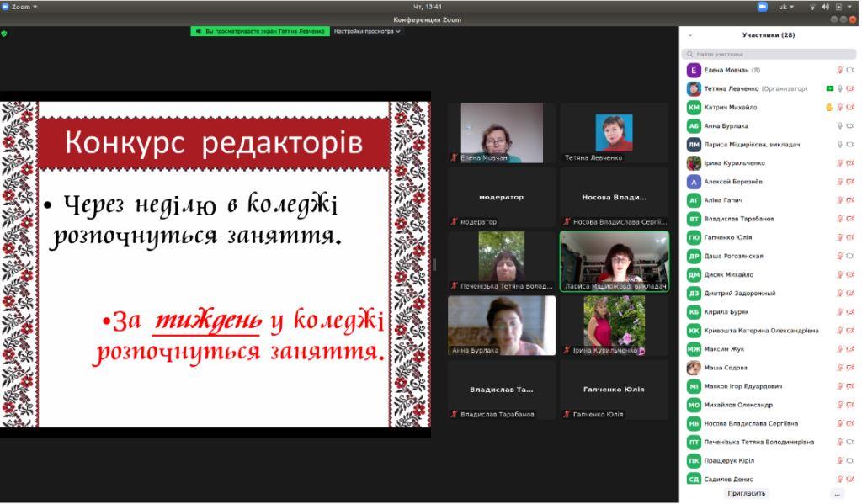This screenshot has width=862, height=504.
Task: Open the system menu arrow at top-right
Action: (850, 7)
